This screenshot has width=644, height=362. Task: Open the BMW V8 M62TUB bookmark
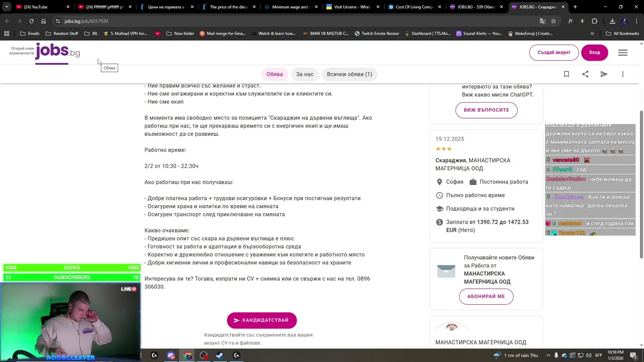[x=326, y=34]
